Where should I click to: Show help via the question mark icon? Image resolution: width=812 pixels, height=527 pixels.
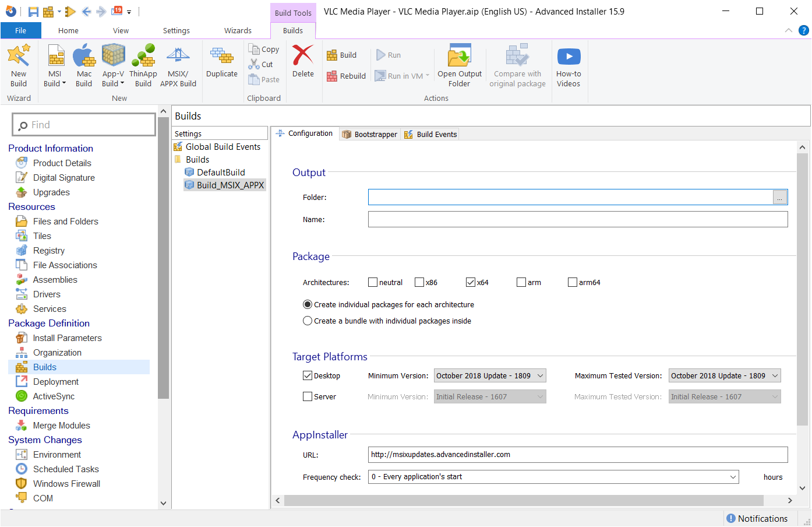804,30
